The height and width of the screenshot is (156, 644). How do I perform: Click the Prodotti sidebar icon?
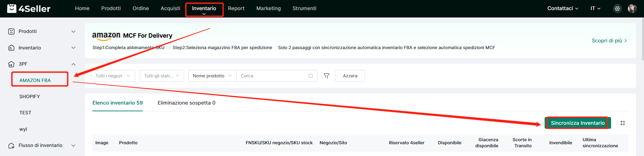coord(11,31)
